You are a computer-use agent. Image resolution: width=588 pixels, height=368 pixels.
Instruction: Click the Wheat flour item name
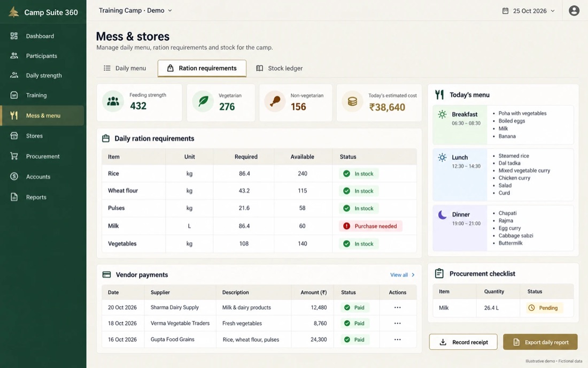122,190
